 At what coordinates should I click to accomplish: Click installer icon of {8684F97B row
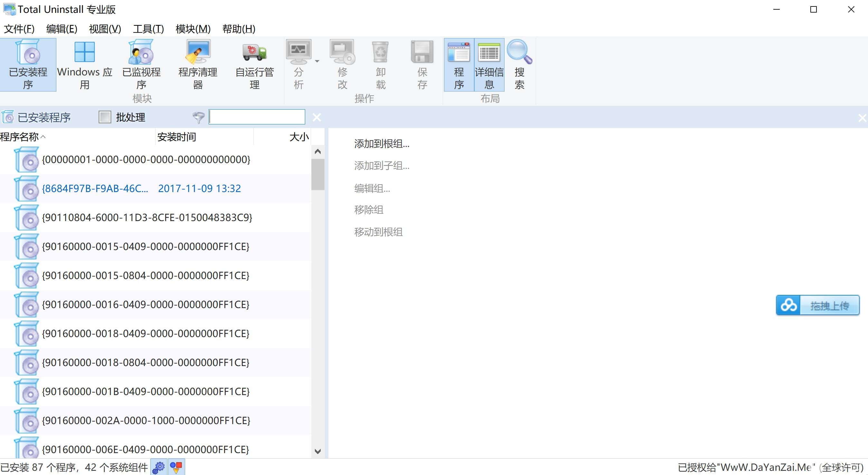click(x=27, y=189)
